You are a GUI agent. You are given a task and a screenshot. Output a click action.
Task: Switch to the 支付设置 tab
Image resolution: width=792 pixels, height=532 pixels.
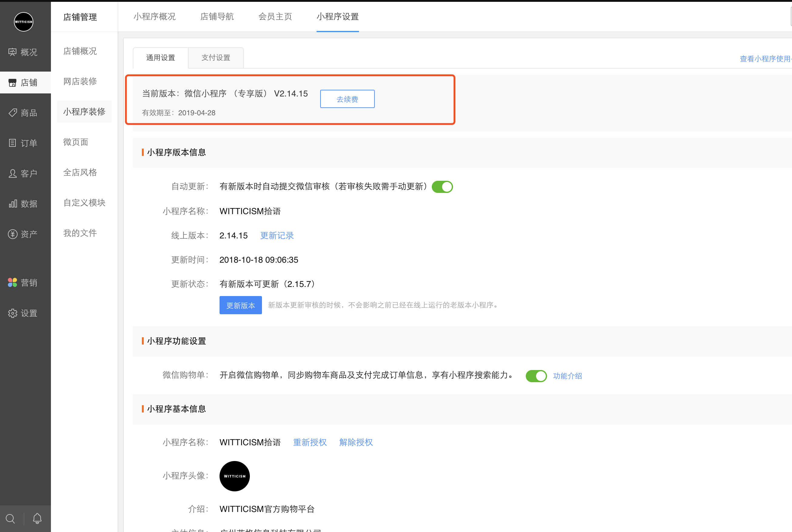pyautogui.click(x=216, y=58)
